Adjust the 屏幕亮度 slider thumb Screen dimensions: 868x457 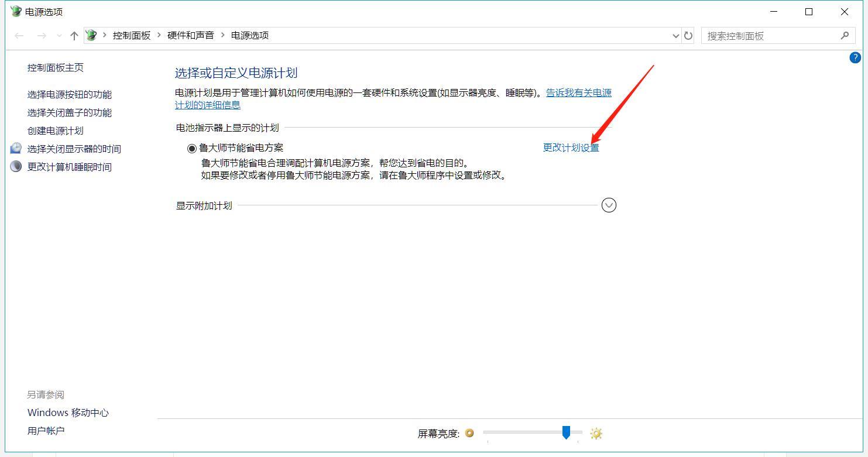coord(566,432)
